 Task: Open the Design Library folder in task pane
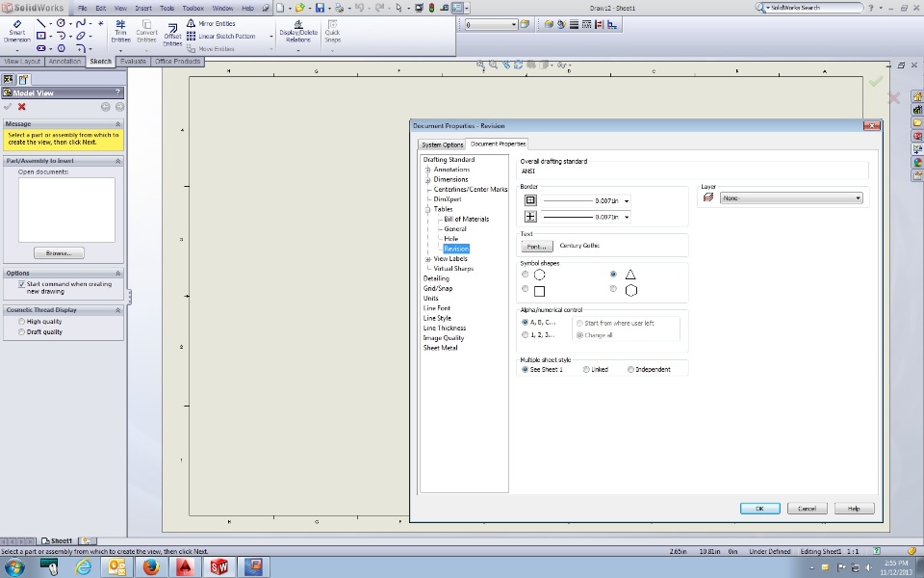917,122
